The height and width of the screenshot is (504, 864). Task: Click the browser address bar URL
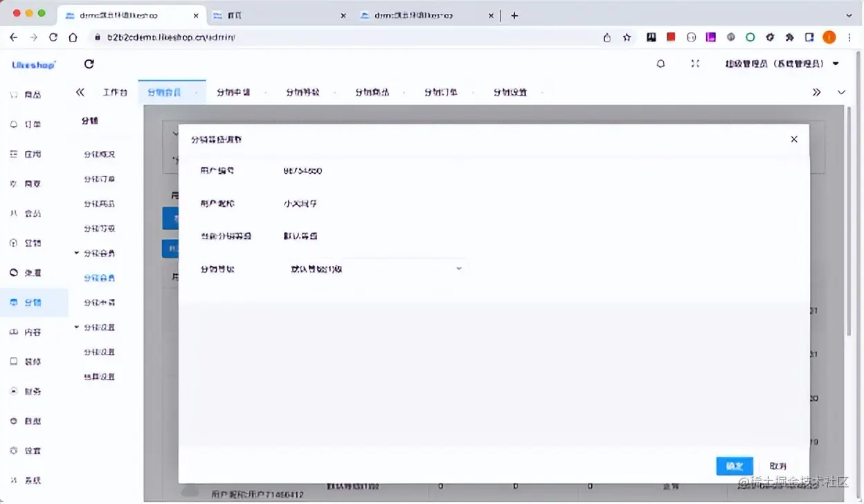click(171, 37)
